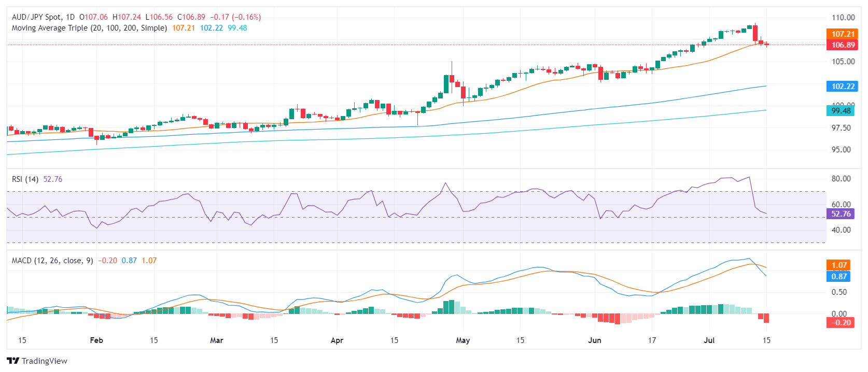868x372 pixels.
Task: Click the orange 1.07 MACD signal tag
Action: click(839, 265)
